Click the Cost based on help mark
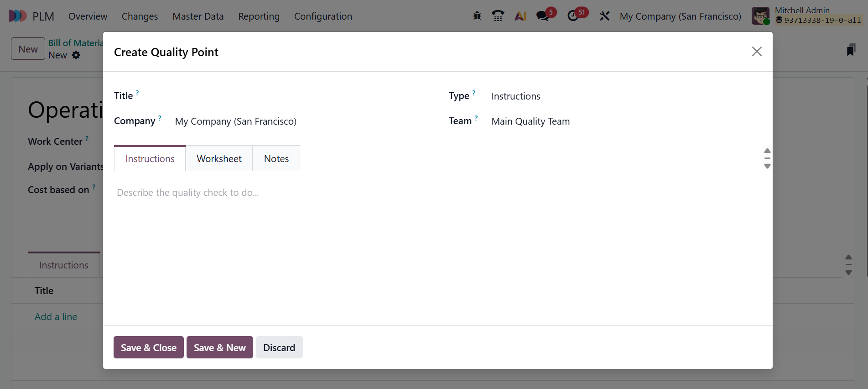This screenshot has width=868, height=389. pyautogui.click(x=94, y=187)
